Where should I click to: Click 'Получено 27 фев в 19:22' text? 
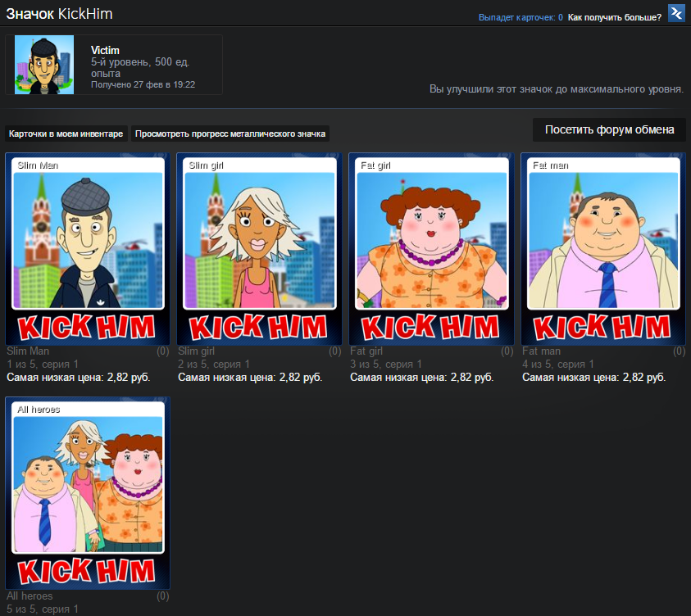click(143, 84)
